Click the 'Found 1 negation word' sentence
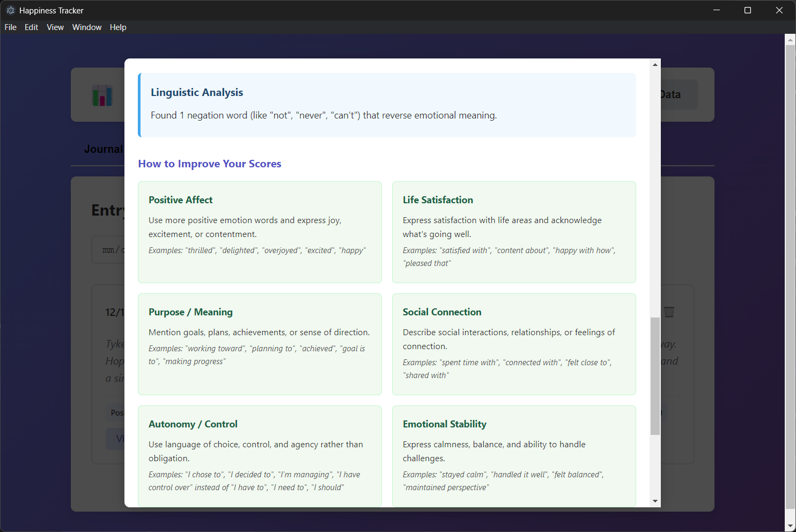Viewport: 796px width, 532px height. pyautogui.click(x=323, y=115)
